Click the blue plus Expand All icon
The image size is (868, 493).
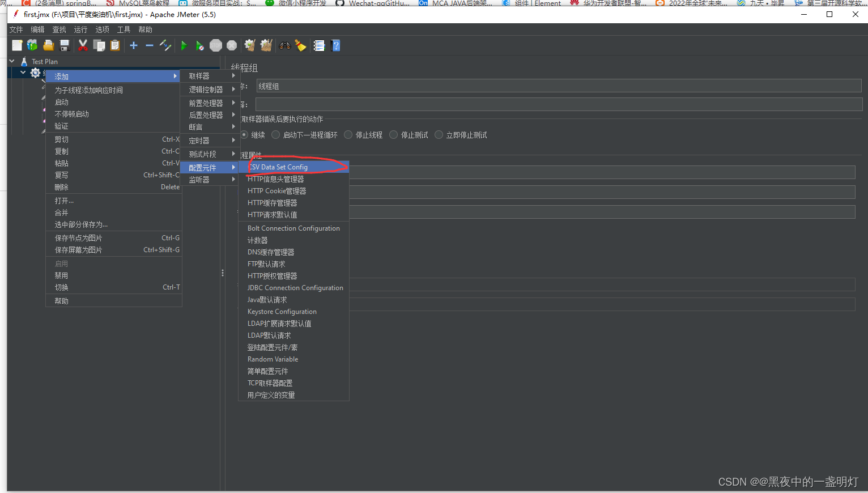[134, 45]
